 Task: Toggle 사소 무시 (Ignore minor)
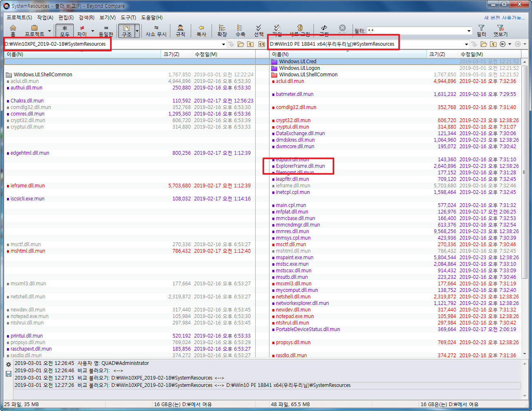(156, 31)
